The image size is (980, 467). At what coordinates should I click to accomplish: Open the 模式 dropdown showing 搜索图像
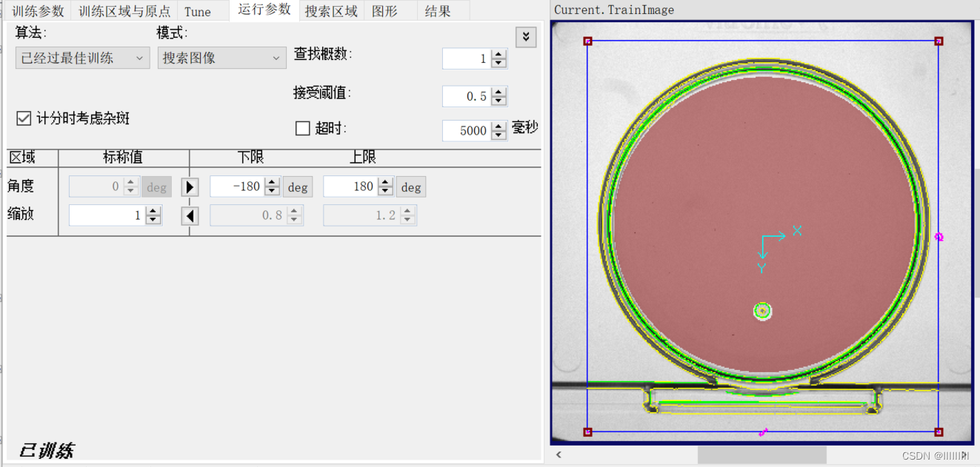tap(221, 57)
